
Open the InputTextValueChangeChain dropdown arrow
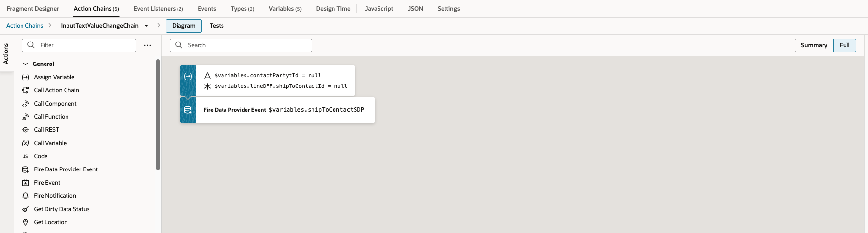(x=146, y=26)
